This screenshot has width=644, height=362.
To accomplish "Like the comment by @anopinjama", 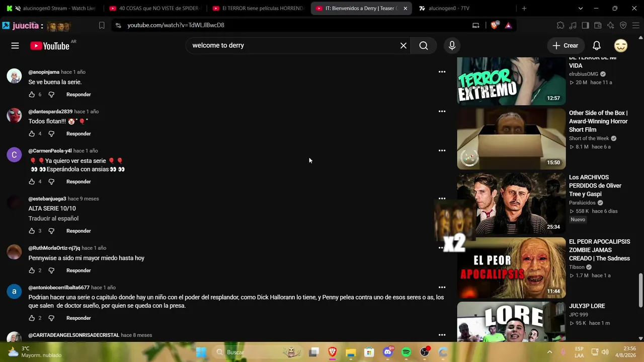I will 32,95.
